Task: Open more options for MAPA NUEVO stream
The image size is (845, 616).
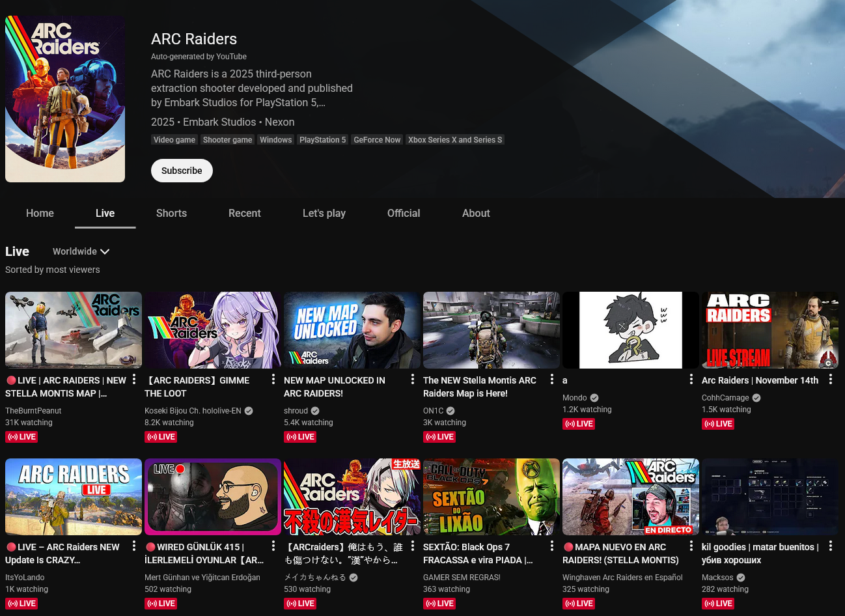Action: 691,546
